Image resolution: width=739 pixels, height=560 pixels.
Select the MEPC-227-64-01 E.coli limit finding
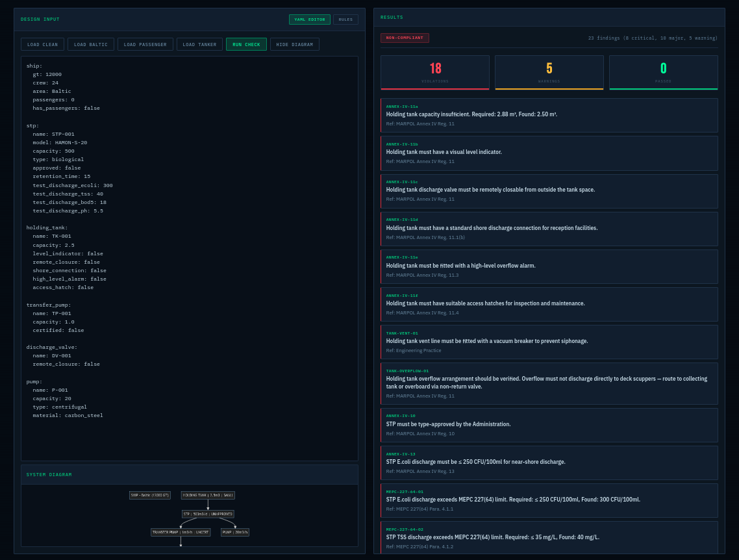click(549, 500)
